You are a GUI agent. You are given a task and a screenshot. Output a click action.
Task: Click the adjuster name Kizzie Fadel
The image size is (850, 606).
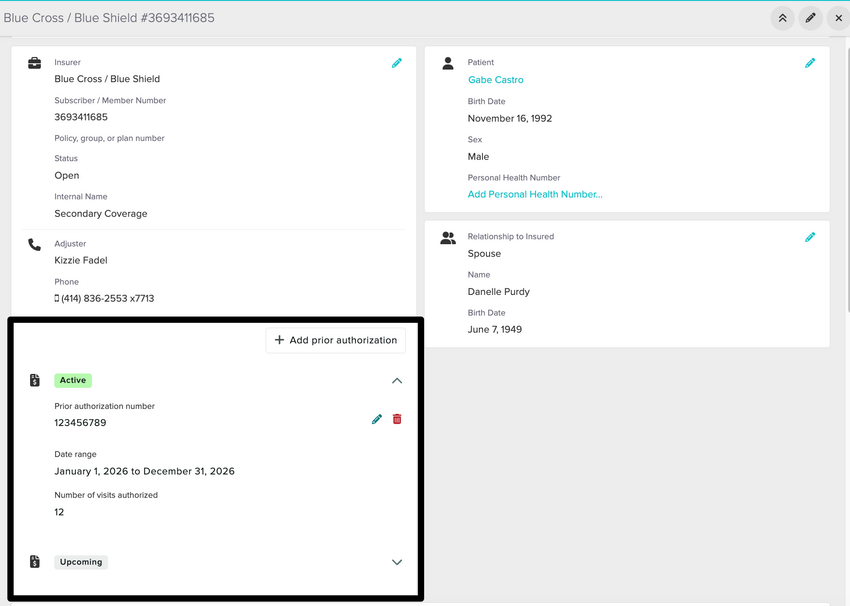[81, 260]
